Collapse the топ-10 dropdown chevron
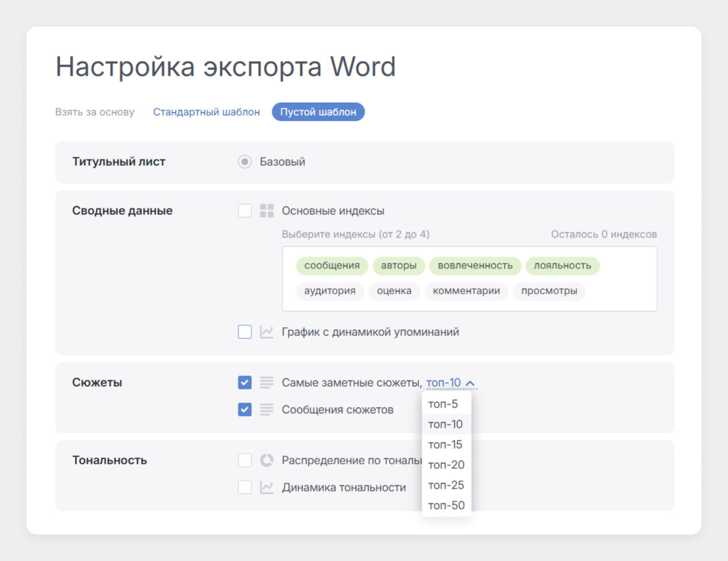The height and width of the screenshot is (561, 728). (470, 383)
